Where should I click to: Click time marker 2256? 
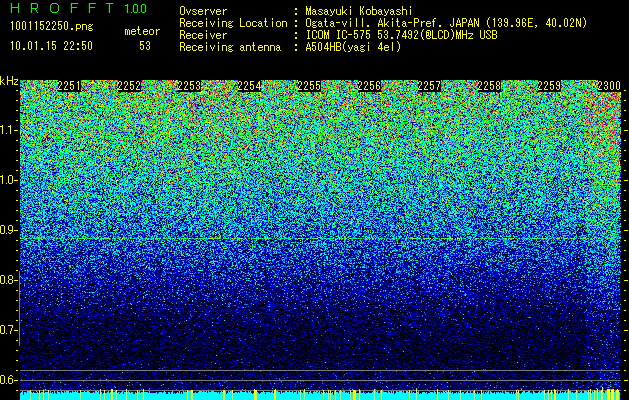pos(369,86)
